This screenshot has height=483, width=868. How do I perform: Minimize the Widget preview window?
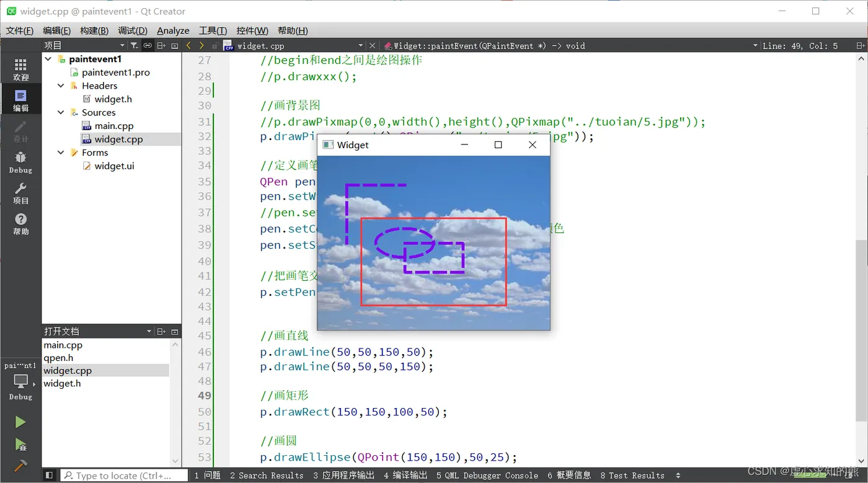point(464,145)
